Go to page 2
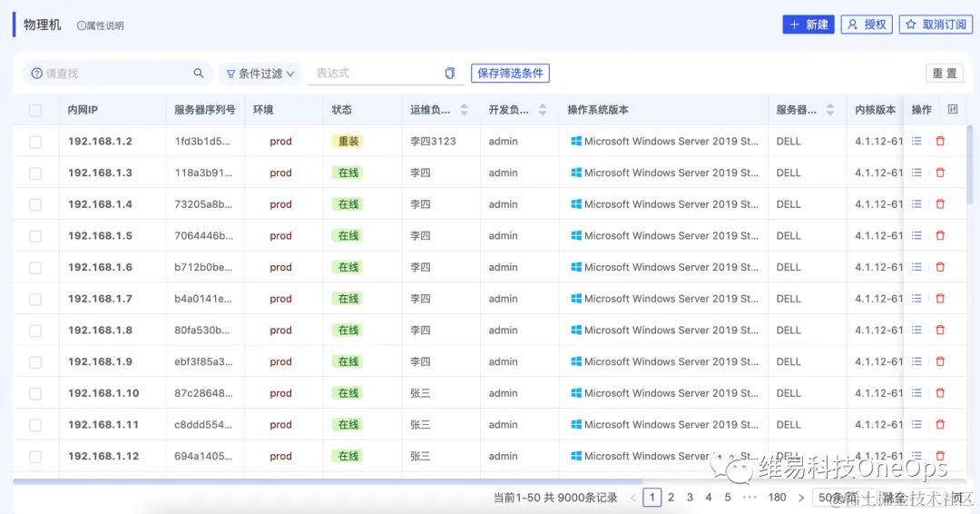The height and width of the screenshot is (514, 980). point(671,497)
